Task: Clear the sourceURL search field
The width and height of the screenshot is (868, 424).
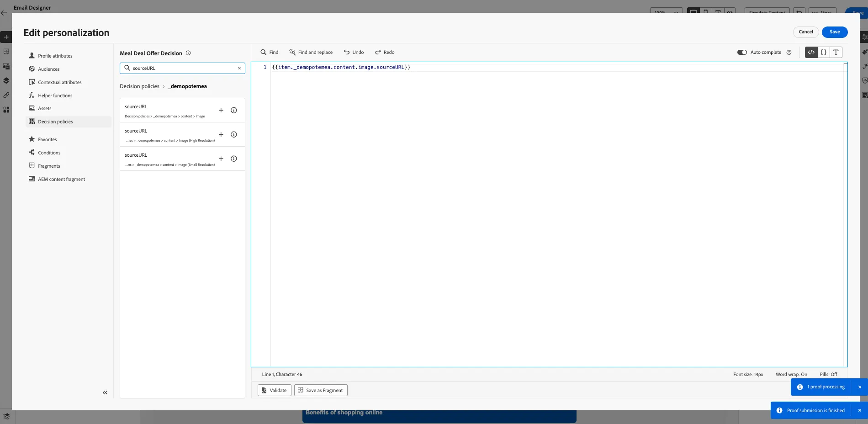Action: pyautogui.click(x=239, y=68)
